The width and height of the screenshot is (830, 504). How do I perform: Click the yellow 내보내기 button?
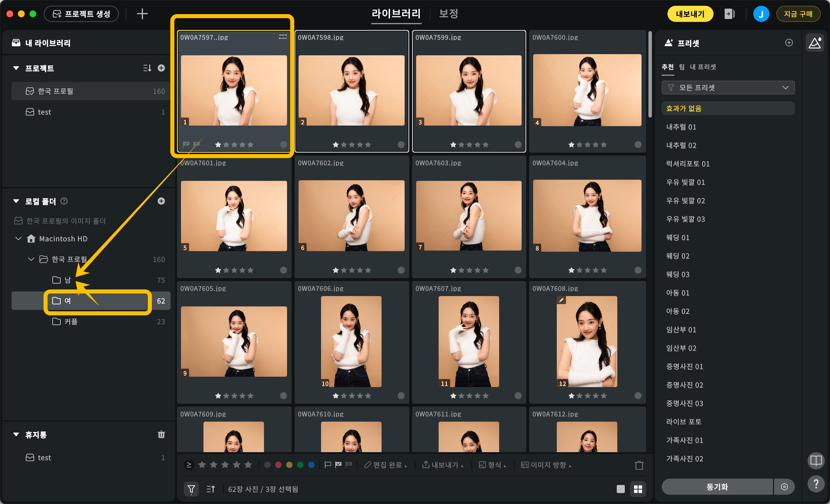point(690,14)
